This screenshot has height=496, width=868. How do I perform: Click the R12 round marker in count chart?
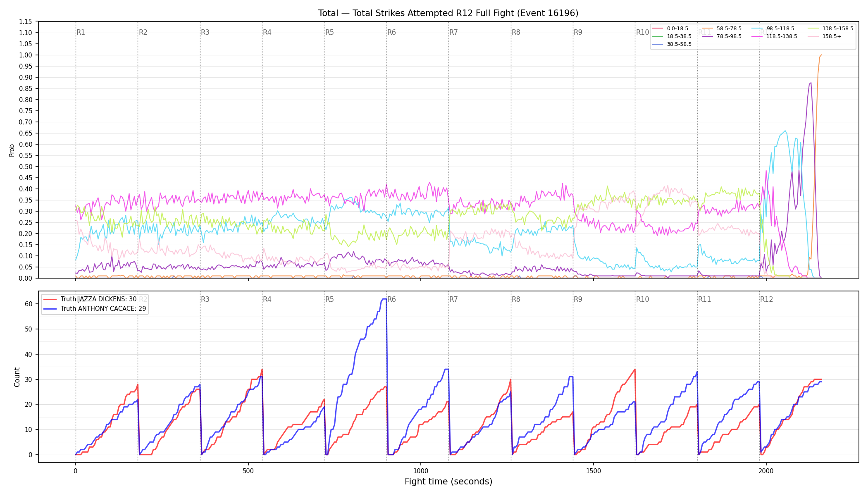click(766, 299)
